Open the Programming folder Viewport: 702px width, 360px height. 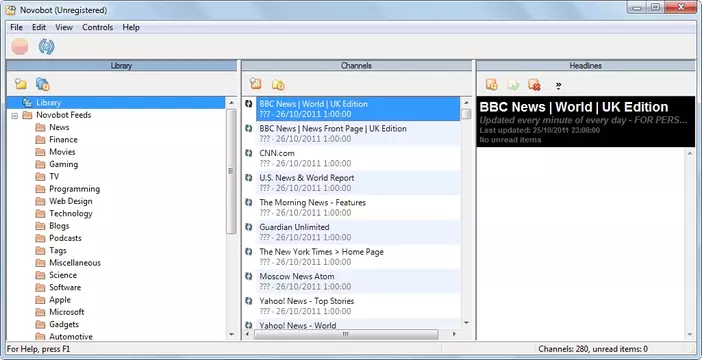tap(74, 189)
